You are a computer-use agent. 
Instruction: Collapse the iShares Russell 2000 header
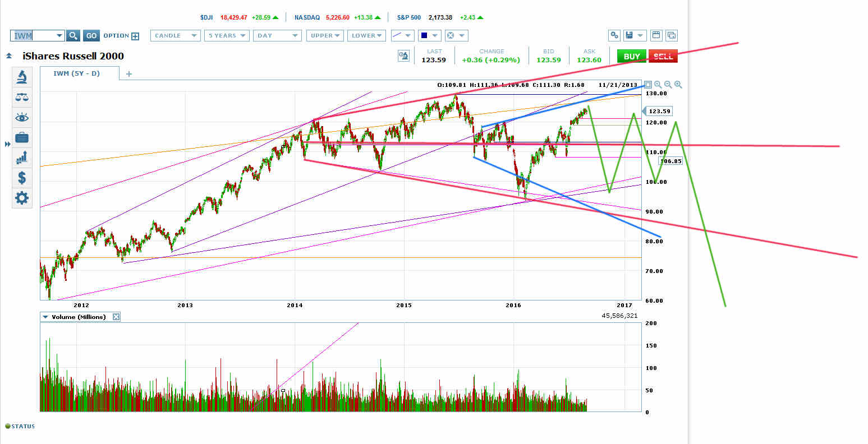point(9,56)
